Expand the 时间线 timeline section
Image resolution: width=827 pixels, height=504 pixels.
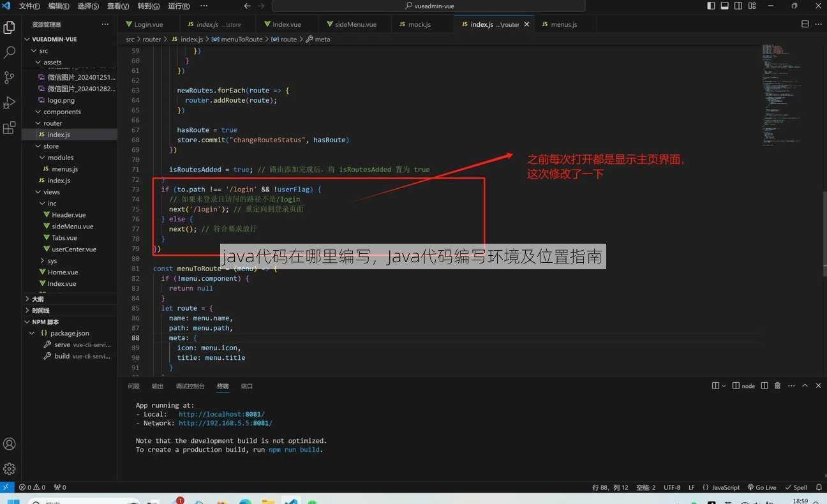pos(70,310)
